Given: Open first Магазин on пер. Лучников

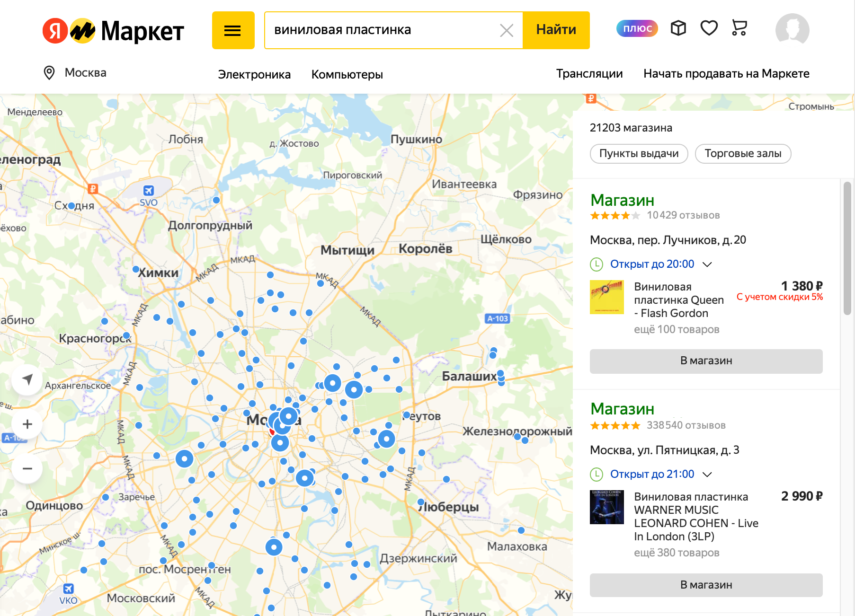Looking at the screenshot, I should tap(622, 200).
